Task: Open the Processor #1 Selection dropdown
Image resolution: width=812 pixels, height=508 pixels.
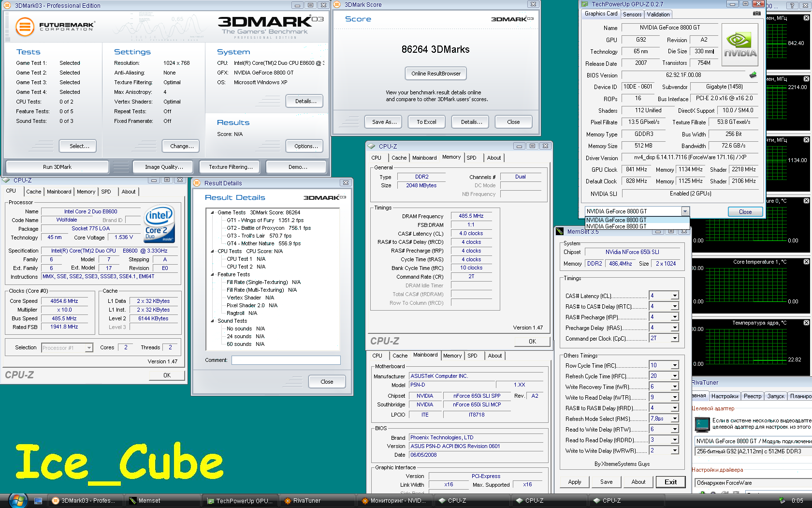Action: click(x=89, y=348)
